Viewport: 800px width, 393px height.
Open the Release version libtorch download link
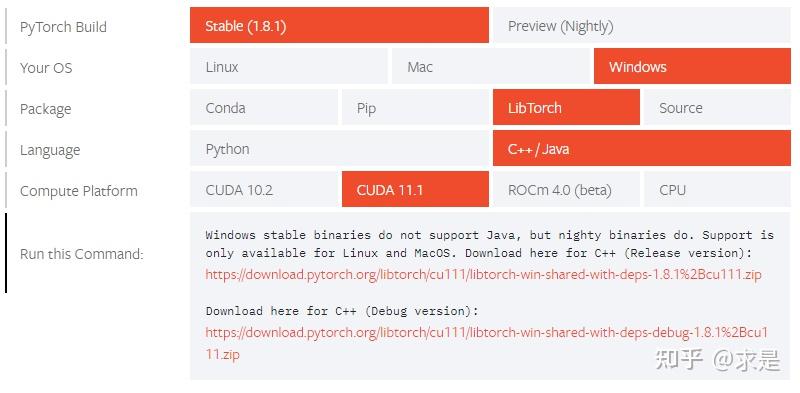coord(483,274)
